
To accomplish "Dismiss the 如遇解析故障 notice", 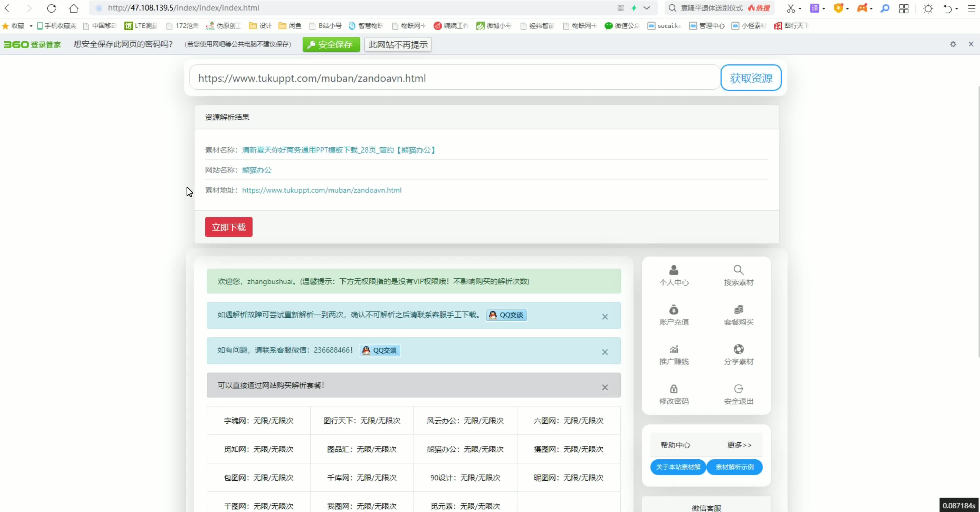I will point(605,317).
